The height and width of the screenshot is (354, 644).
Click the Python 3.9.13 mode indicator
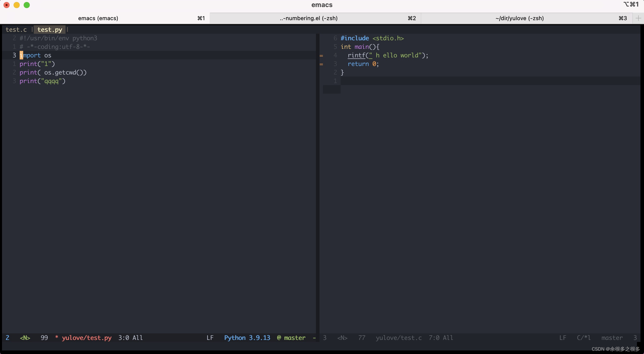[247, 337]
